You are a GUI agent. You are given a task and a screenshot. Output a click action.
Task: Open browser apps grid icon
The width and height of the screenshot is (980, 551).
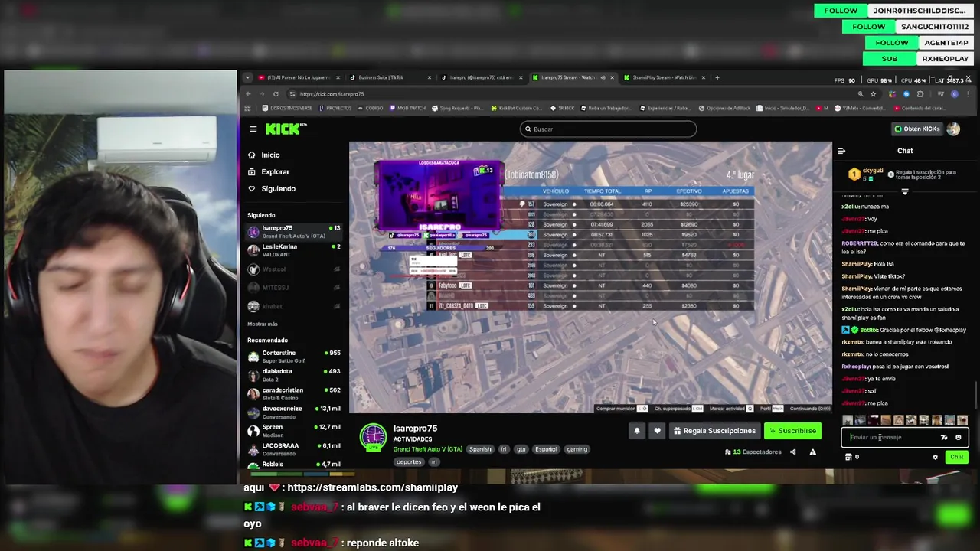coord(248,108)
